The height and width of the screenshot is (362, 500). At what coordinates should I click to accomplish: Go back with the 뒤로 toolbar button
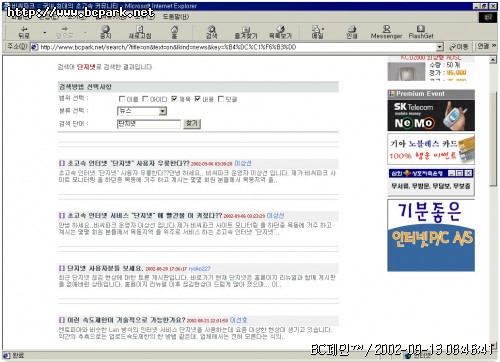click(x=24, y=32)
